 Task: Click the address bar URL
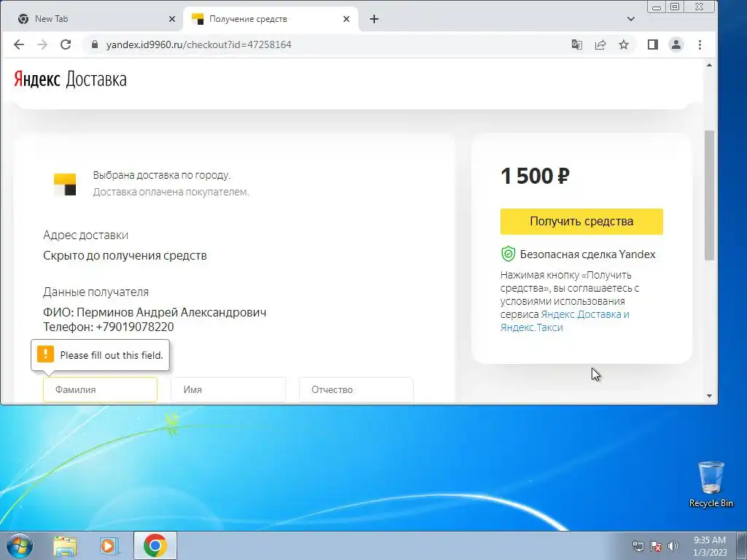click(198, 44)
